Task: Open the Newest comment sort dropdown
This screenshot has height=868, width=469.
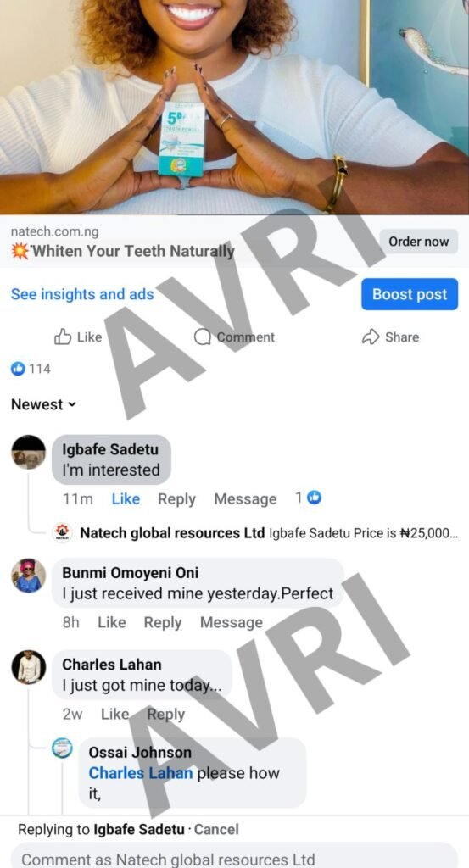Action: [43, 404]
